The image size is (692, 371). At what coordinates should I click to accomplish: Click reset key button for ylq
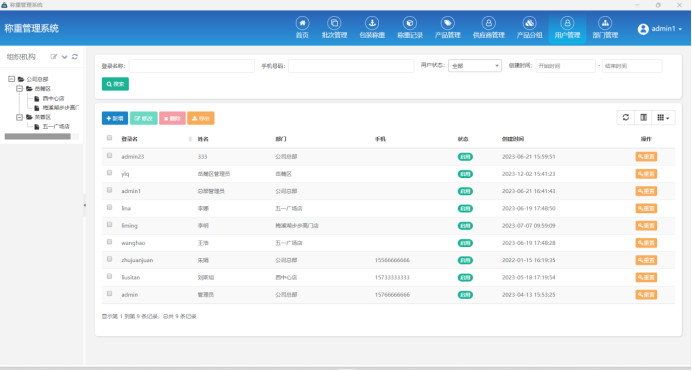click(x=646, y=174)
